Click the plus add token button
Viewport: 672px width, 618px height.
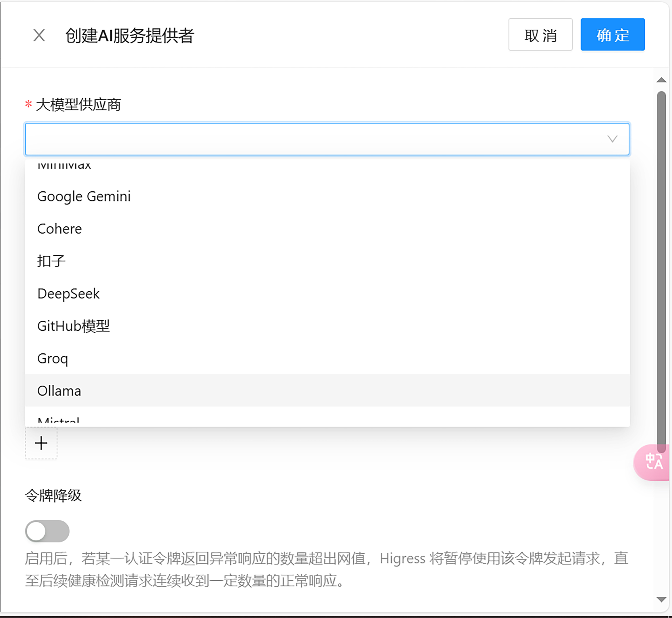[41, 443]
